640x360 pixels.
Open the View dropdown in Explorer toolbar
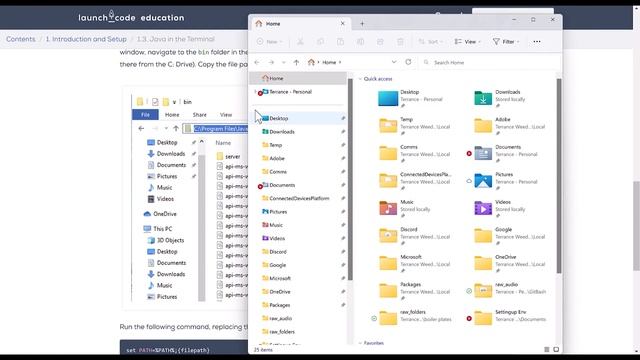pyautogui.click(x=467, y=42)
